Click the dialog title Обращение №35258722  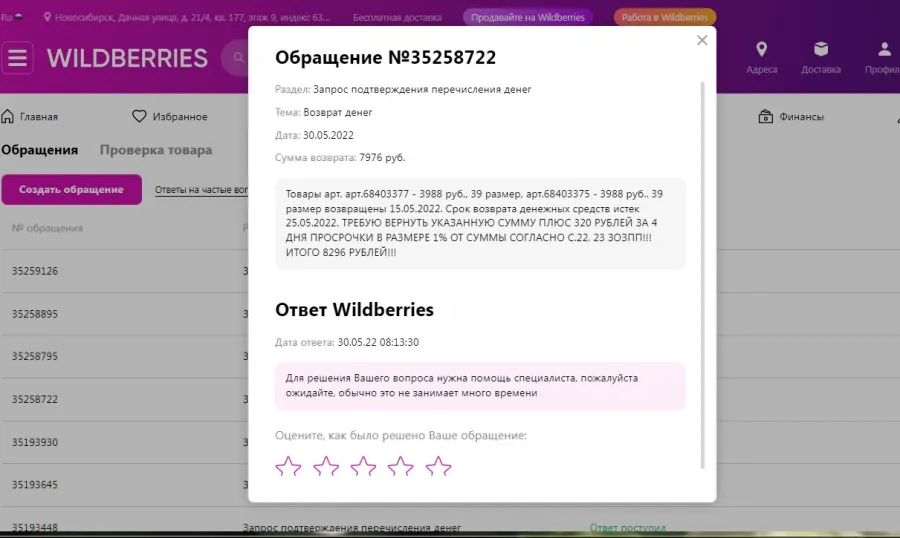pyautogui.click(x=385, y=57)
